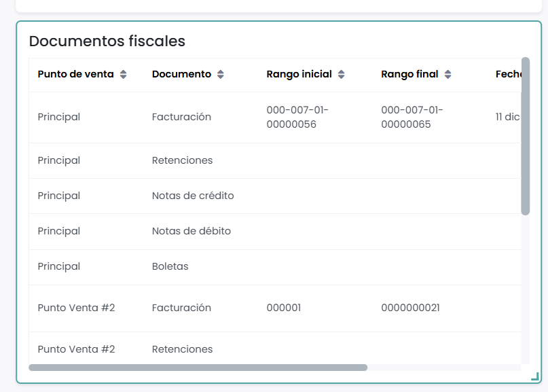548x392 pixels.
Task: Click the sort icon beside Rango final
Action: coord(447,75)
